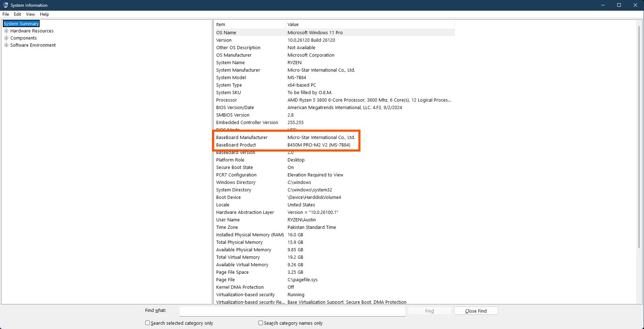
Task: Select the Version row label
Action: point(224,40)
